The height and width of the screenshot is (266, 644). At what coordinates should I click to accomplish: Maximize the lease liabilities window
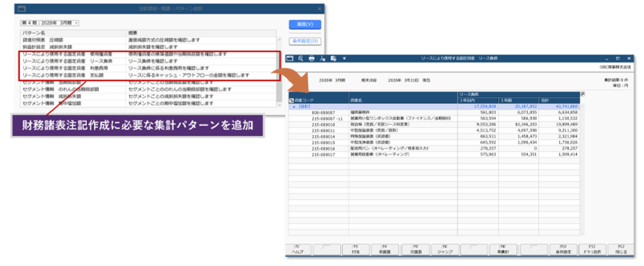[618, 58]
